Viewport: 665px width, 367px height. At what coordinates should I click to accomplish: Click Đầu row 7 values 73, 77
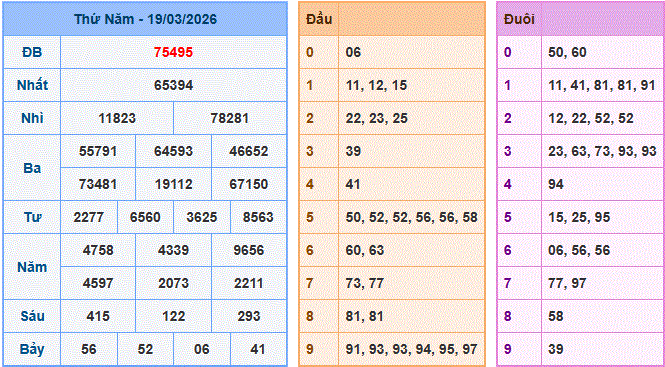point(365,283)
